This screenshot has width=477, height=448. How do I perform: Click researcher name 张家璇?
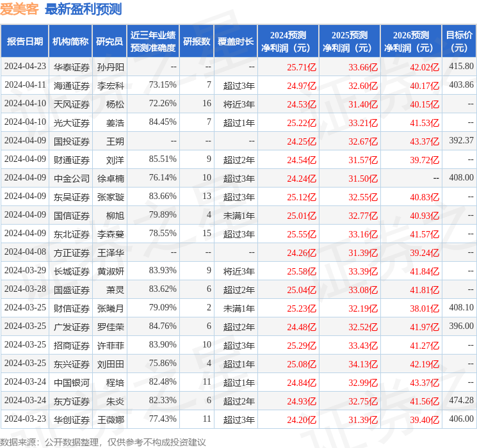coord(111,197)
